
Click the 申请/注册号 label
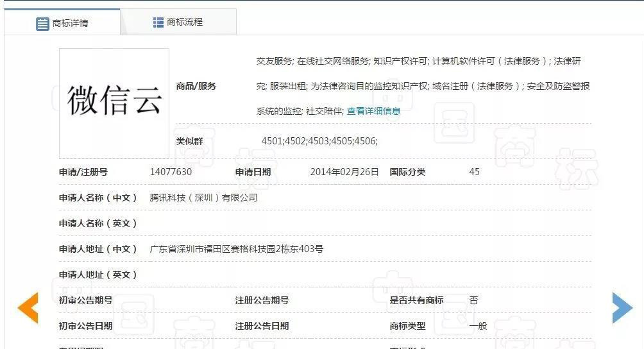coord(83,172)
